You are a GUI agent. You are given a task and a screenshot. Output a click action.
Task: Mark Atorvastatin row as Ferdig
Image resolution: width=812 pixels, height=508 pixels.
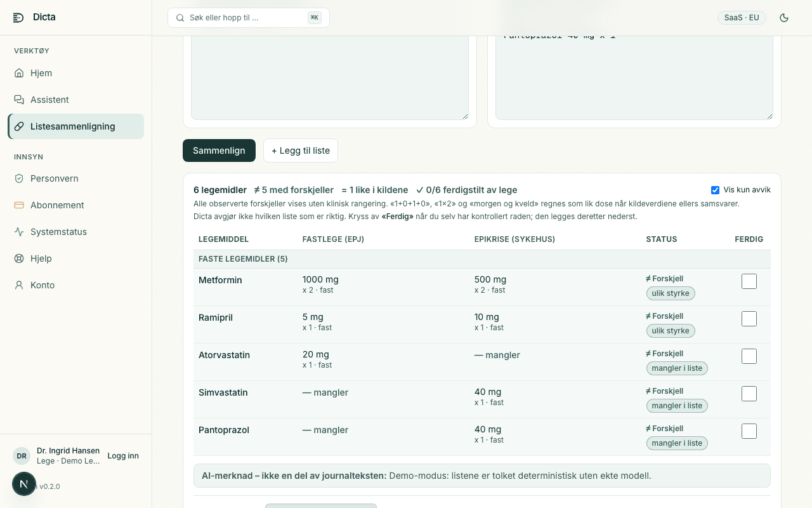tap(749, 356)
